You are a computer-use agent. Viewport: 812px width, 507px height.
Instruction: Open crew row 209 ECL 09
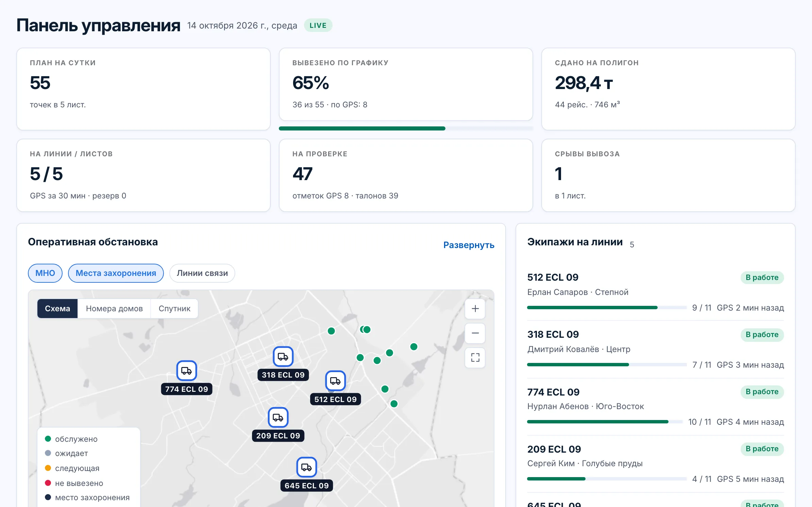655,464
